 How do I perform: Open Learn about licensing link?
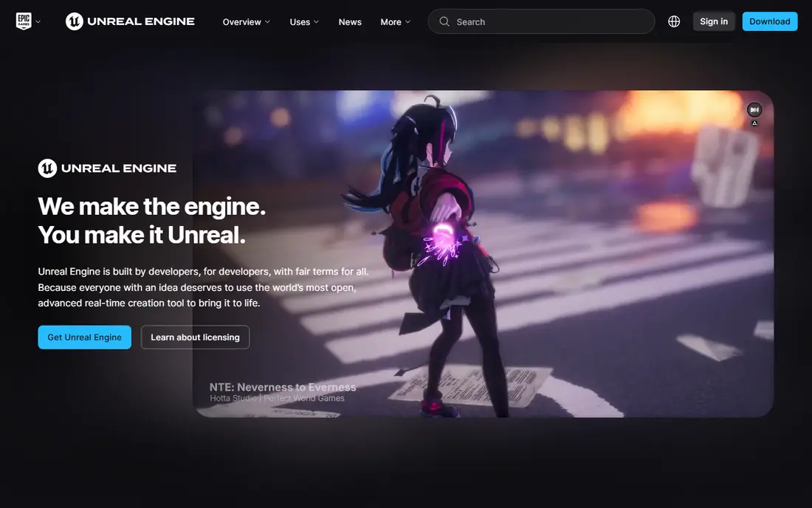click(195, 337)
